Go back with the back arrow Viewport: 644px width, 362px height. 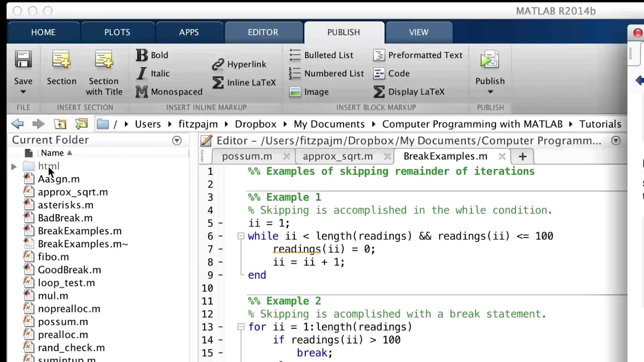pos(18,124)
